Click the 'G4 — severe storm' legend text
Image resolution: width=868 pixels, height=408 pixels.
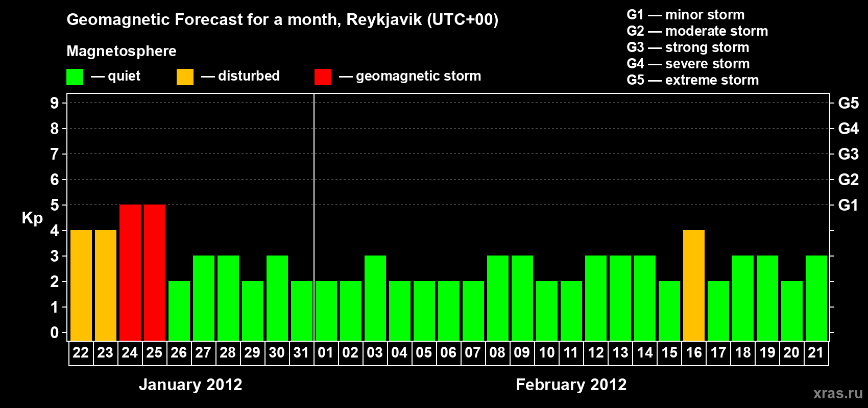coord(688,64)
